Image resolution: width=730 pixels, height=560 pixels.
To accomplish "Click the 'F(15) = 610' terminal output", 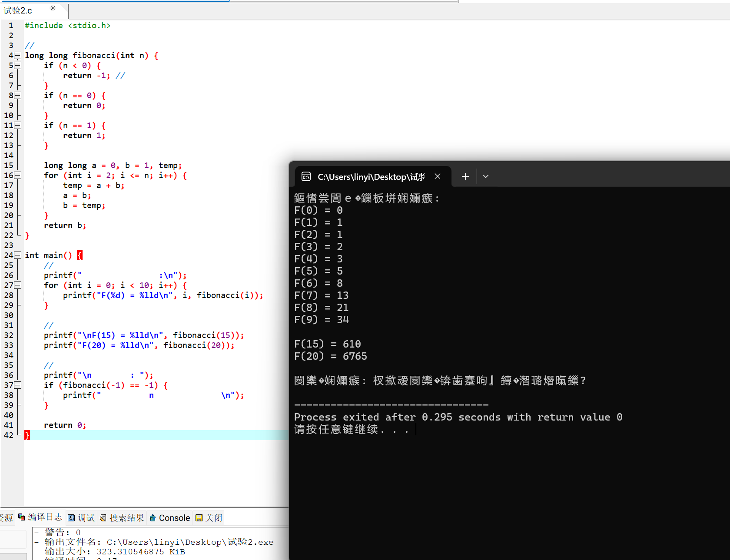I will click(328, 344).
